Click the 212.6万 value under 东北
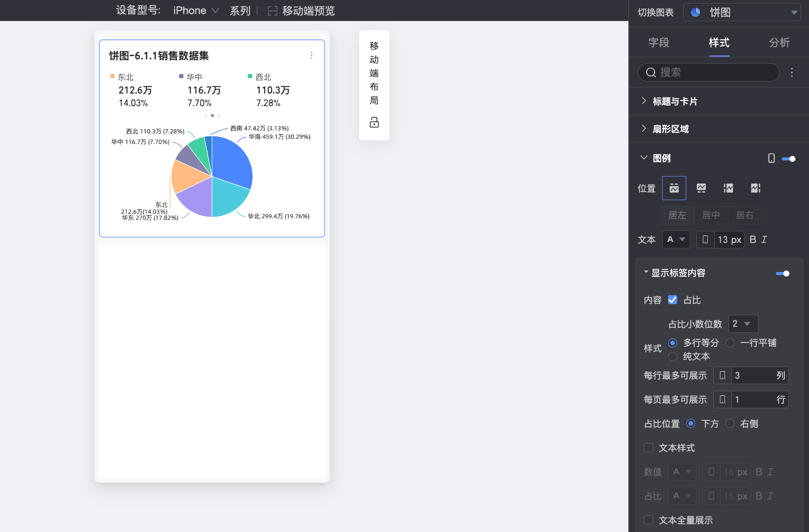This screenshot has width=809, height=532. (135, 90)
